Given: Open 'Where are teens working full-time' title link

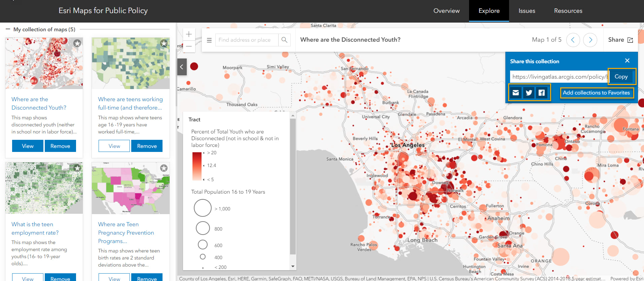Looking at the screenshot, I should point(130,104).
